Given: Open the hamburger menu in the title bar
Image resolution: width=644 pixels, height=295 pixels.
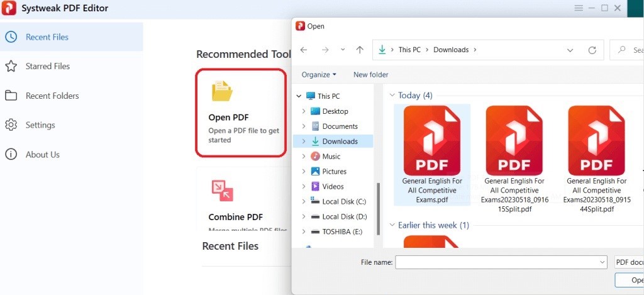Looking at the screenshot, I should [x=579, y=8].
